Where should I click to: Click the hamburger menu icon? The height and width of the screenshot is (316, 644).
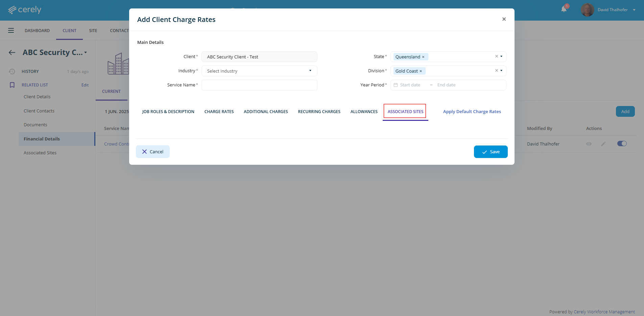pos(11,30)
